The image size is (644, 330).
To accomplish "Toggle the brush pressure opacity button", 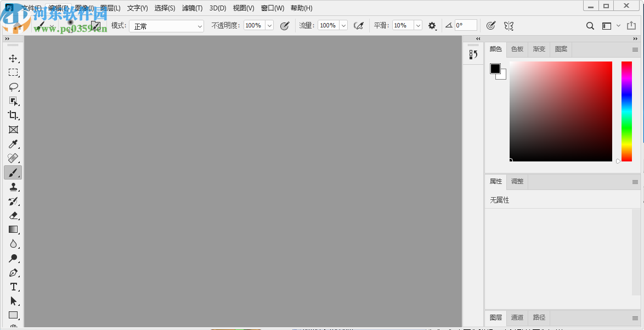I will (285, 25).
